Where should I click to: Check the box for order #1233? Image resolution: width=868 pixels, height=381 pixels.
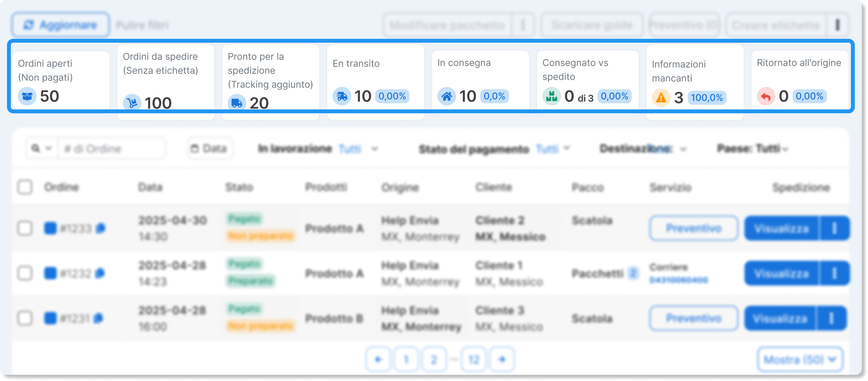pos(25,228)
